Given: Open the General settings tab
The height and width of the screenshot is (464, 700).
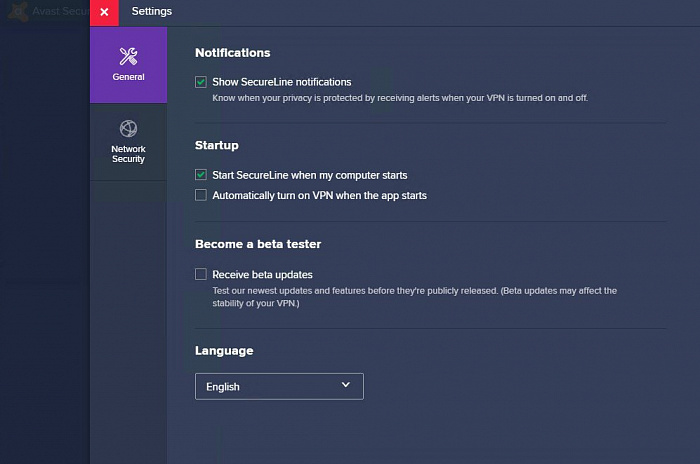Looking at the screenshot, I should 128,65.
